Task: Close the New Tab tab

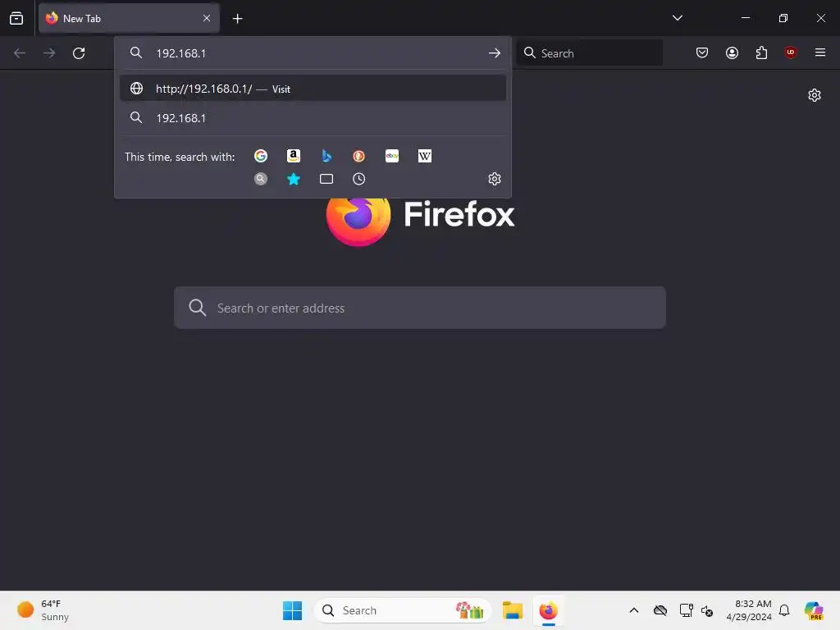Action: pyautogui.click(x=206, y=18)
